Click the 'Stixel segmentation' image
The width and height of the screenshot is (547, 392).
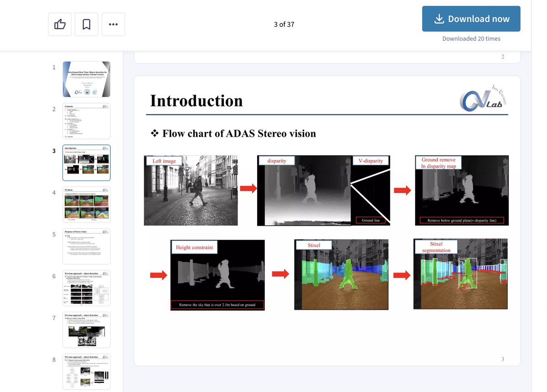click(460, 274)
